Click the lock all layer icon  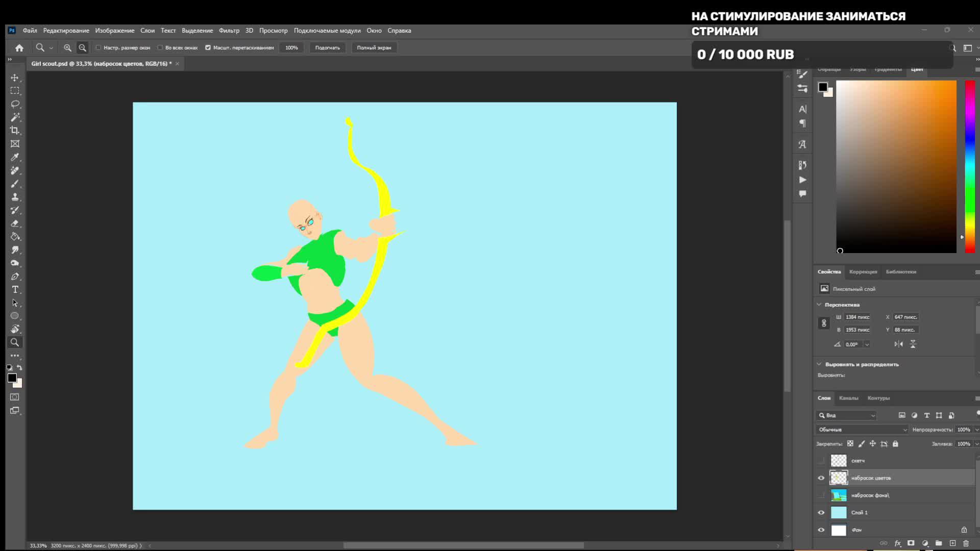[x=895, y=444]
